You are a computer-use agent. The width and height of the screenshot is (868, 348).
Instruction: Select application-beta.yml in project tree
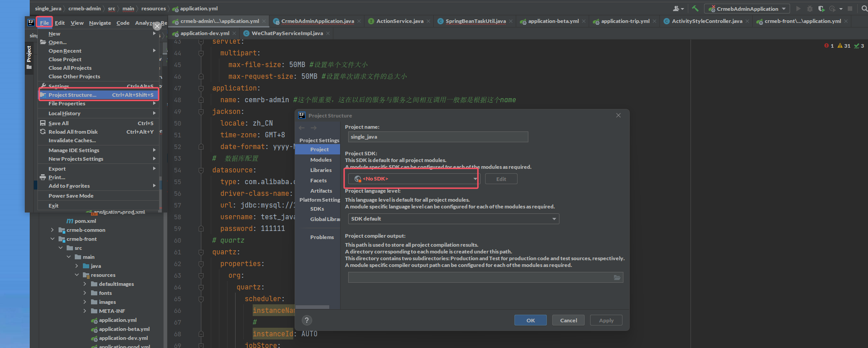(x=124, y=329)
